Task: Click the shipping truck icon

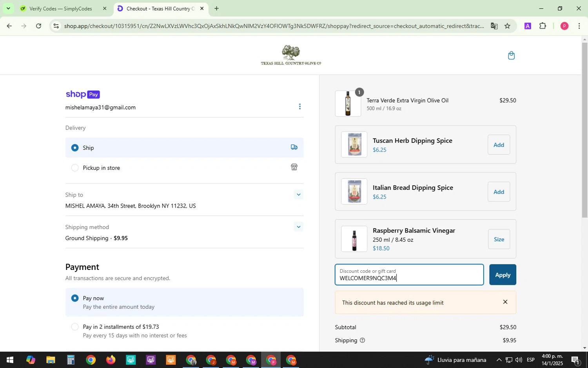Action: (294, 147)
